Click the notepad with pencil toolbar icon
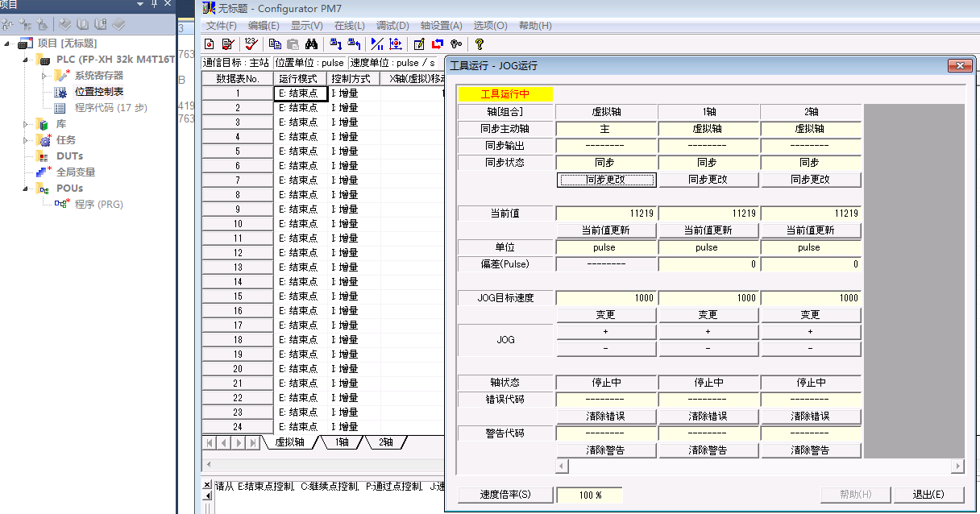 (419, 44)
